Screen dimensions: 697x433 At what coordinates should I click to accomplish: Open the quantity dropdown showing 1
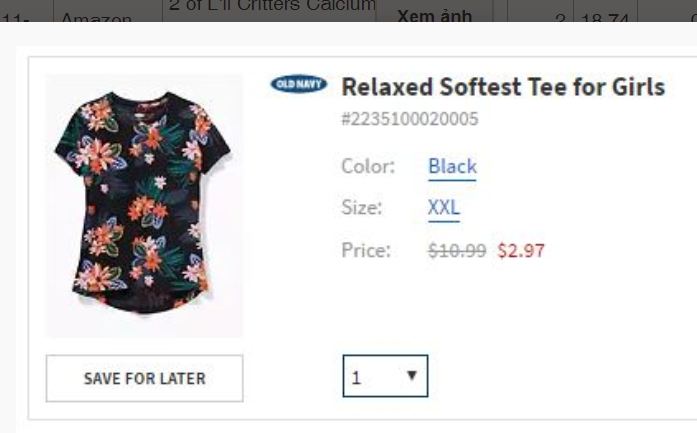(385, 376)
